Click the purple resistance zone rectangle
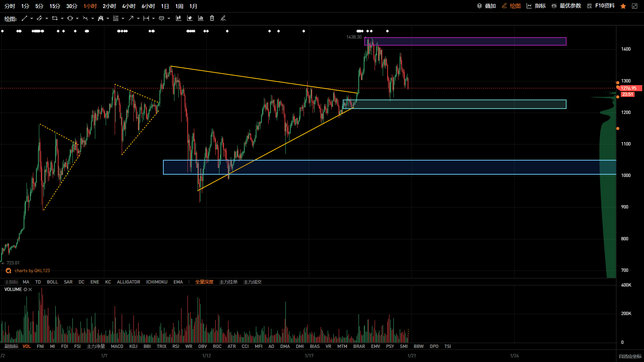 [x=465, y=41]
